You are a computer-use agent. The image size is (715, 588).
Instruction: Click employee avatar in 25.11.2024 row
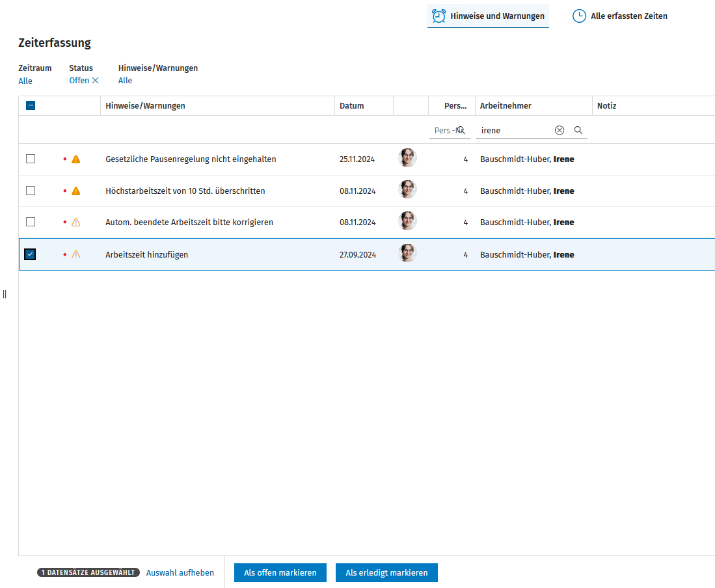(408, 157)
